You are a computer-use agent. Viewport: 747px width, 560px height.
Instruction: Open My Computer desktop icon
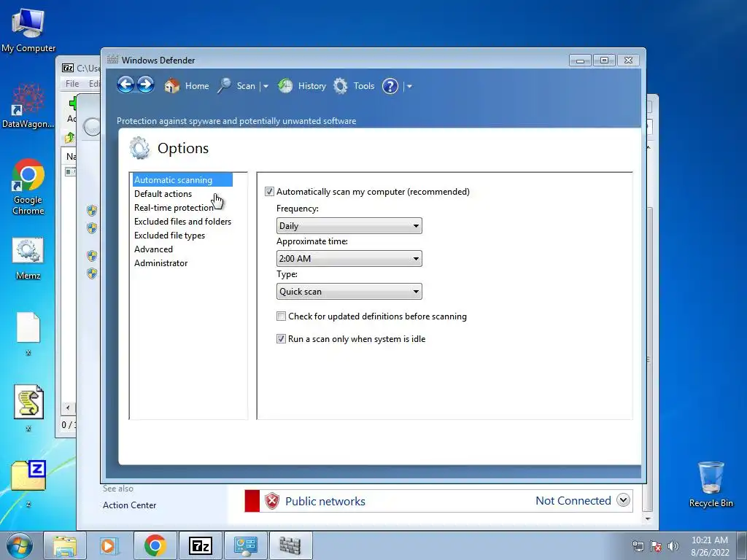[x=28, y=29]
